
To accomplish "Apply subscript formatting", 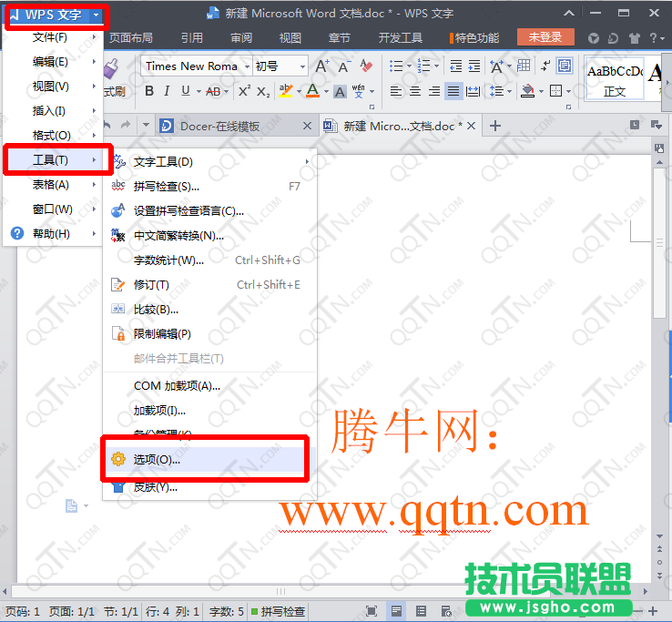I will 263,91.
